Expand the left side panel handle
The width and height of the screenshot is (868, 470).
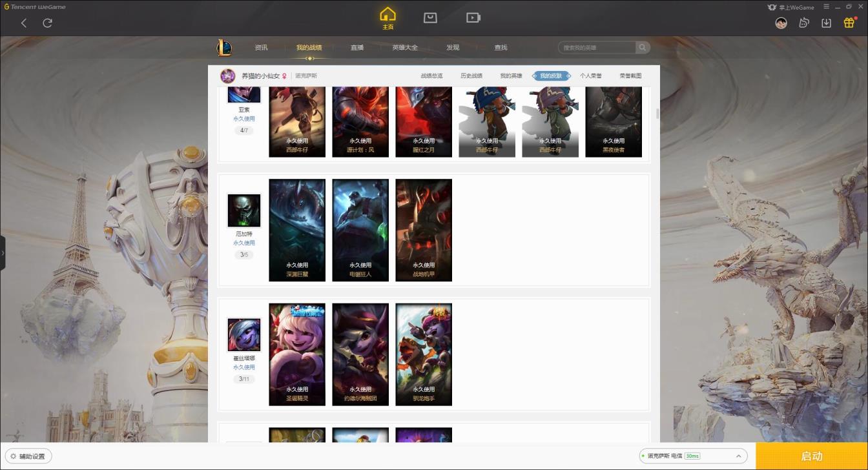(x=3, y=253)
